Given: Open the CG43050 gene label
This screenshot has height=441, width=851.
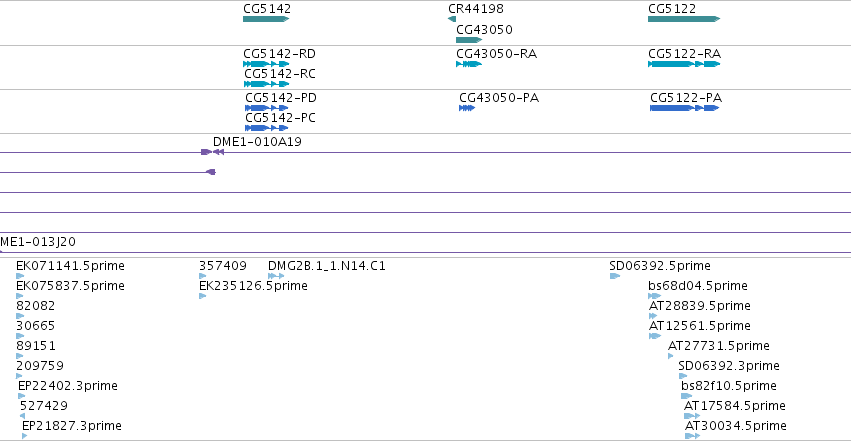Looking at the screenshot, I should [485, 29].
